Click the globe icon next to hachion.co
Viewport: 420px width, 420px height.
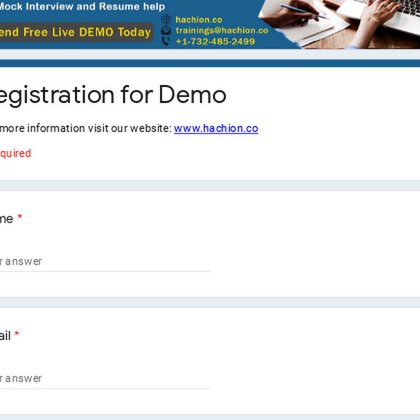[166, 19]
